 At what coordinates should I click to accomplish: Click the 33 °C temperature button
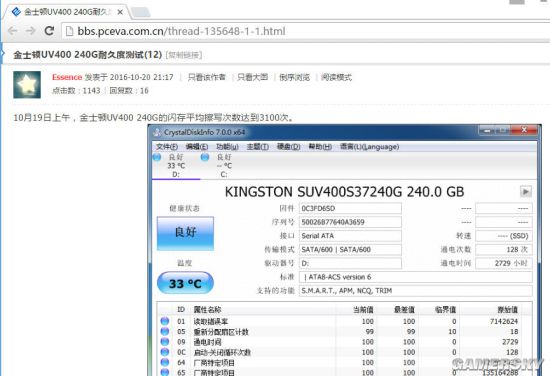pyautogui.click(x=185, y=283)
